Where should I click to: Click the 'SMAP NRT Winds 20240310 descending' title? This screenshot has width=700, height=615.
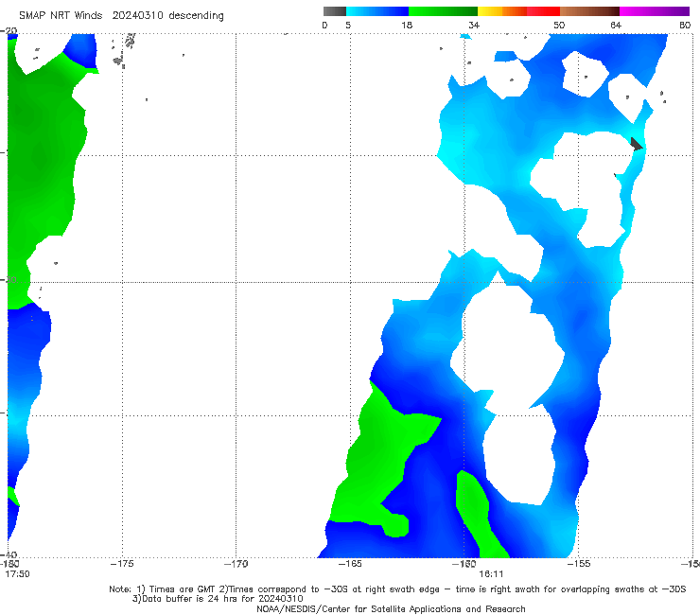(x=121, y=15)
